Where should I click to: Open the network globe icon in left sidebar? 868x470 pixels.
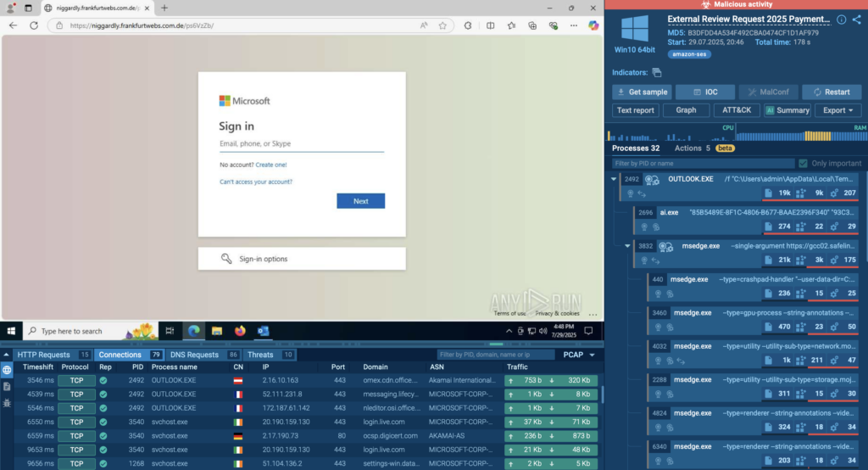[7, 370]
